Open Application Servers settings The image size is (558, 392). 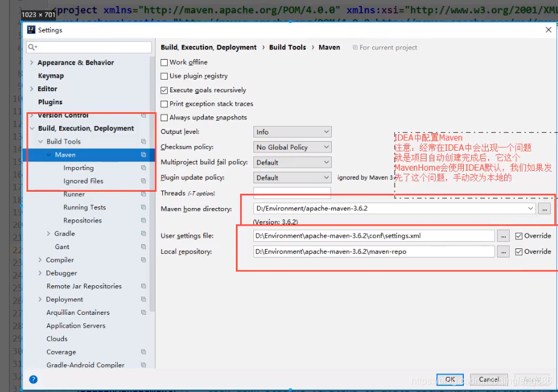(x=76, y=326)
